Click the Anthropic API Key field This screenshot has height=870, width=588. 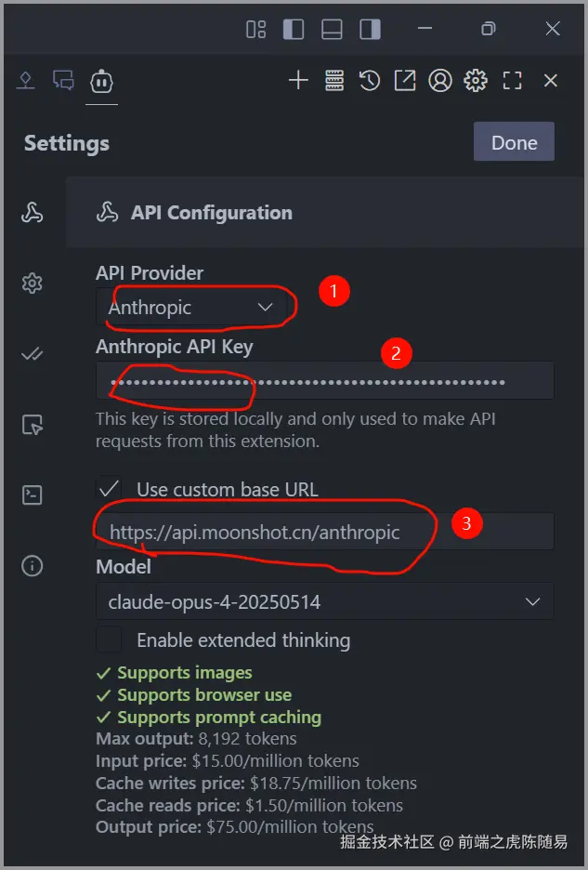pyautogui.click(x=324, y=381)
